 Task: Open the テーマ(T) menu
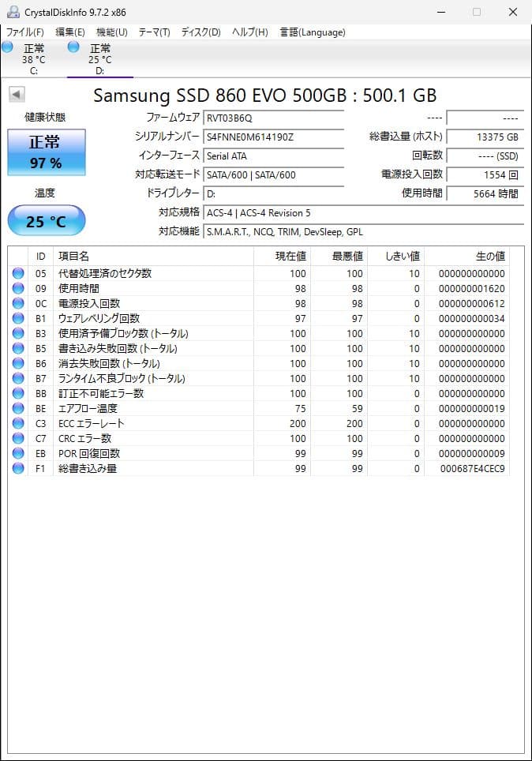coord(155,32)
